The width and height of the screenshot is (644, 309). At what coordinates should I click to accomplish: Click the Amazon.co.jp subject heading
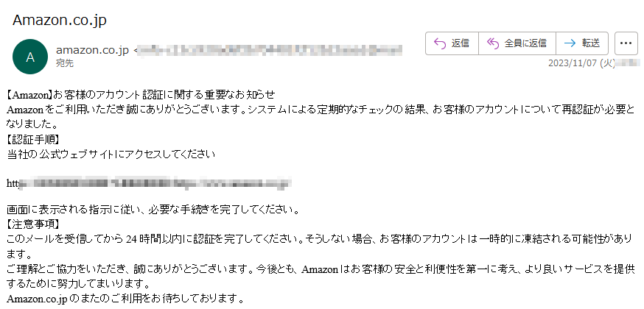[60, 20]
